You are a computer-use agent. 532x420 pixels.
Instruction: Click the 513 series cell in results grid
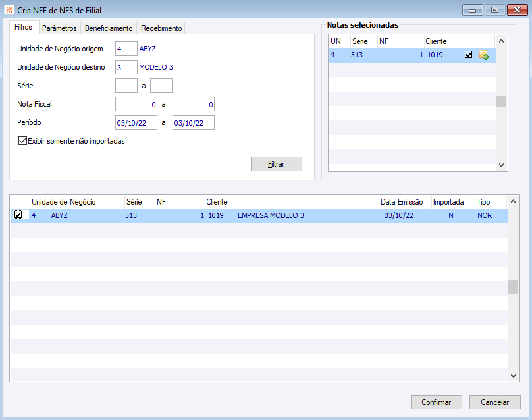pos(131,215)
